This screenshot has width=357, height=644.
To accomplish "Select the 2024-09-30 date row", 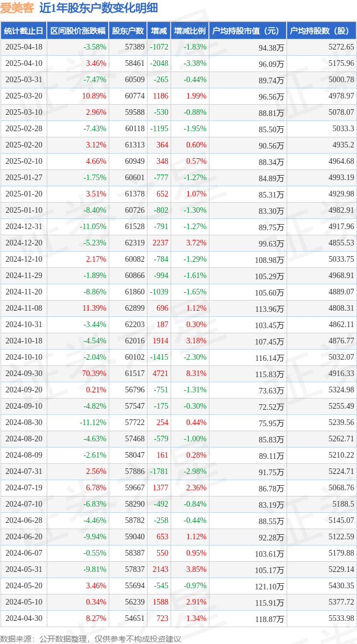I will (179, 374).
